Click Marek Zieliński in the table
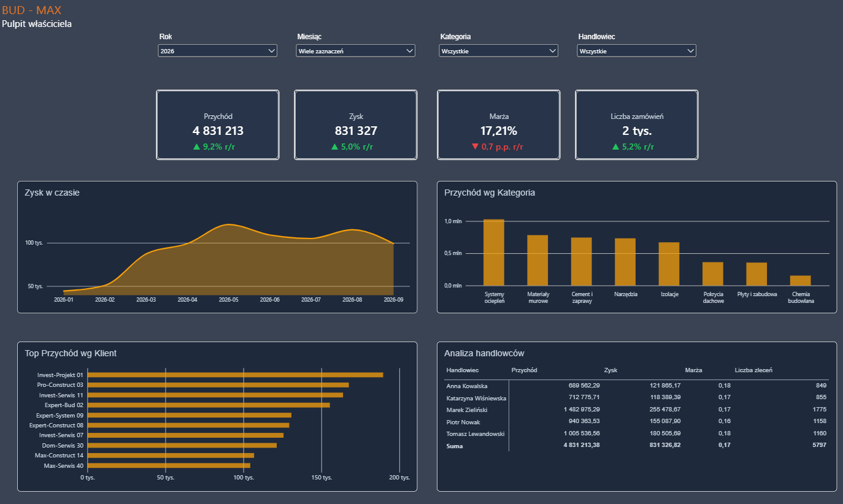The image size is (843, 504). tap(468, 410)
